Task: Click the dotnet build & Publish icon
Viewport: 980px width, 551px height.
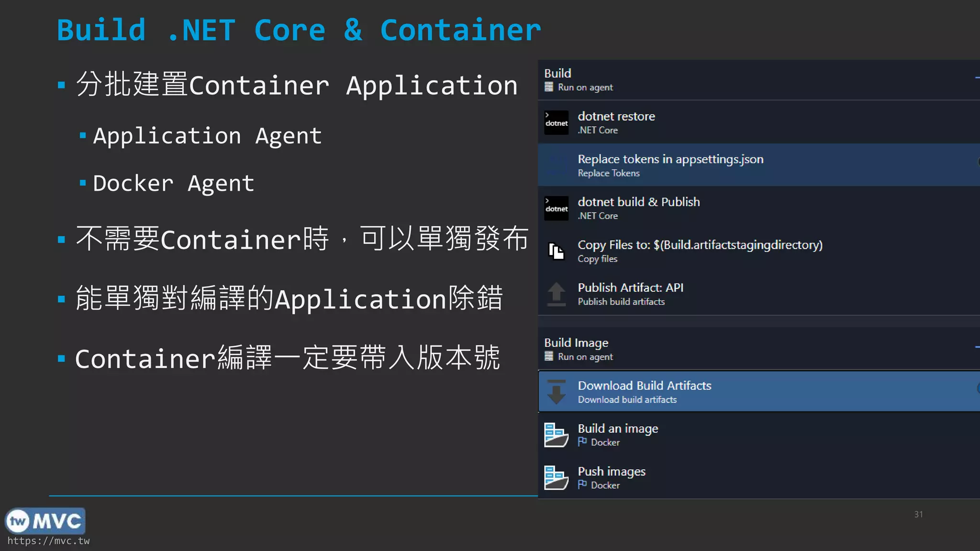Action: click(557, 208)
